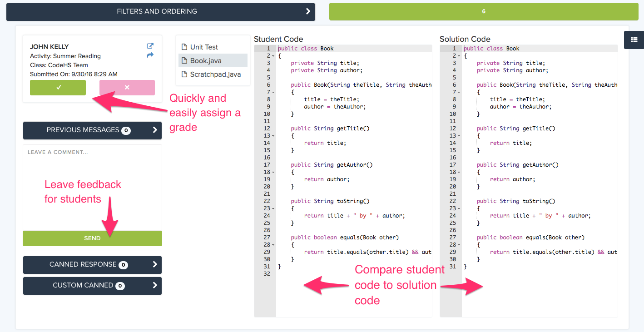644x332 pixels.
Task: Collapse line 18 fold arrow in Solution Code
Action: (459, 172)
